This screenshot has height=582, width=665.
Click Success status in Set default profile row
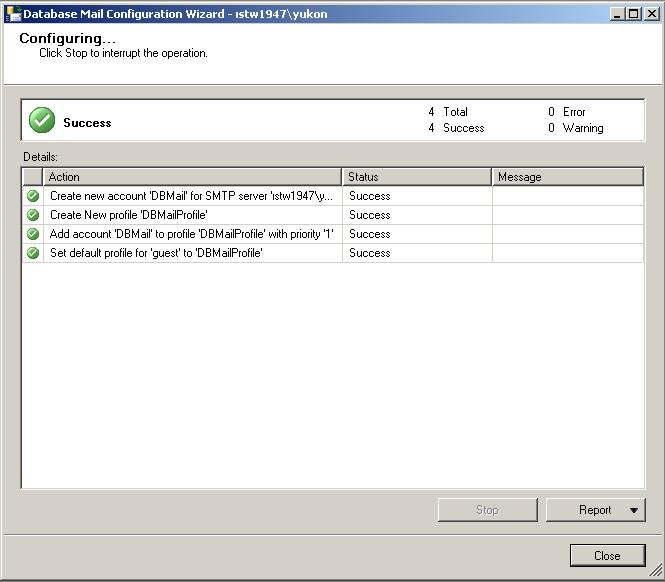[369, 253]
